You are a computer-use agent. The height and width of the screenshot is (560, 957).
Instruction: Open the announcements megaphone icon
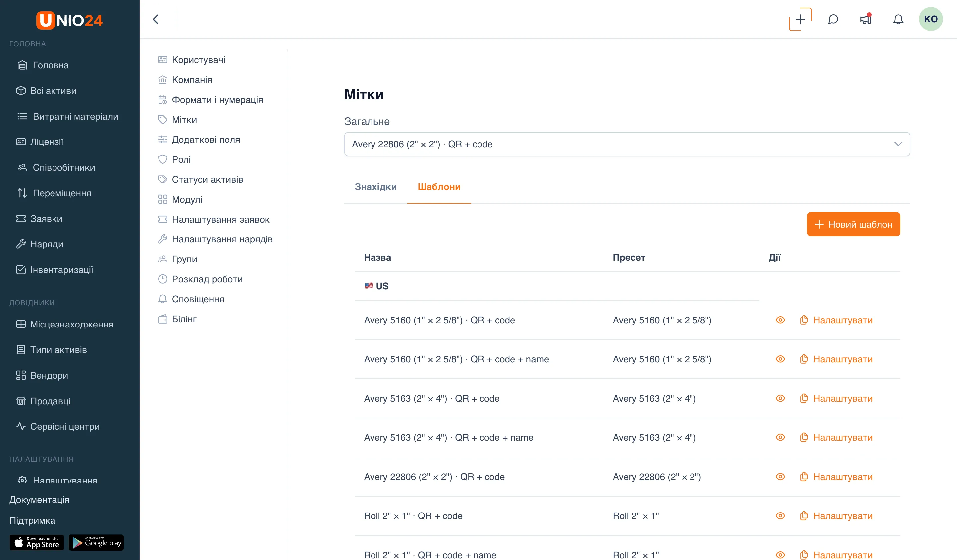[x=866, y=19]
